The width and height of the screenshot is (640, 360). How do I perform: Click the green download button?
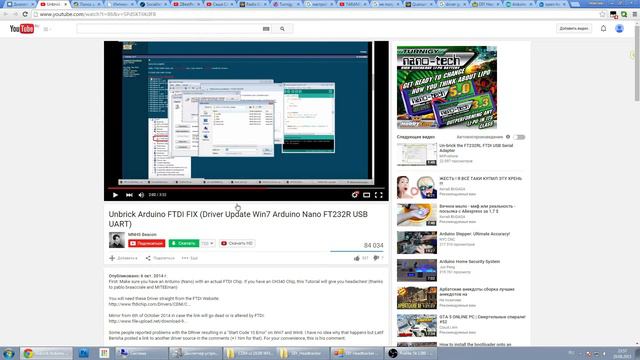tap(184, 243)
